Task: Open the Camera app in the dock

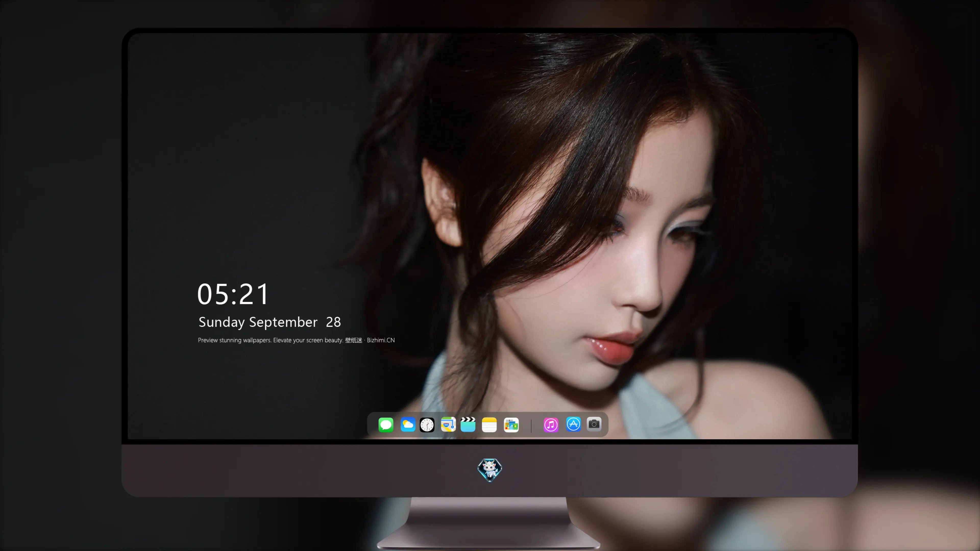Action: (594, 424)
